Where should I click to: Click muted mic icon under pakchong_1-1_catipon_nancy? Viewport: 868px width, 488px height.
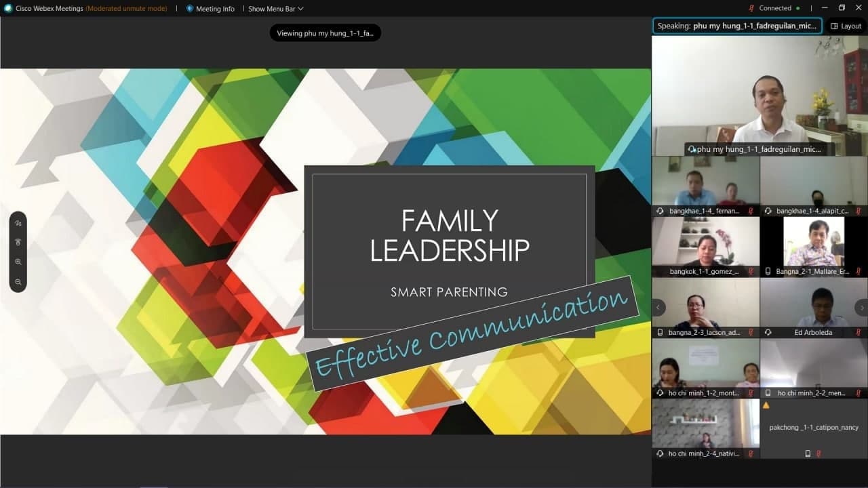[x=818, y=453]
